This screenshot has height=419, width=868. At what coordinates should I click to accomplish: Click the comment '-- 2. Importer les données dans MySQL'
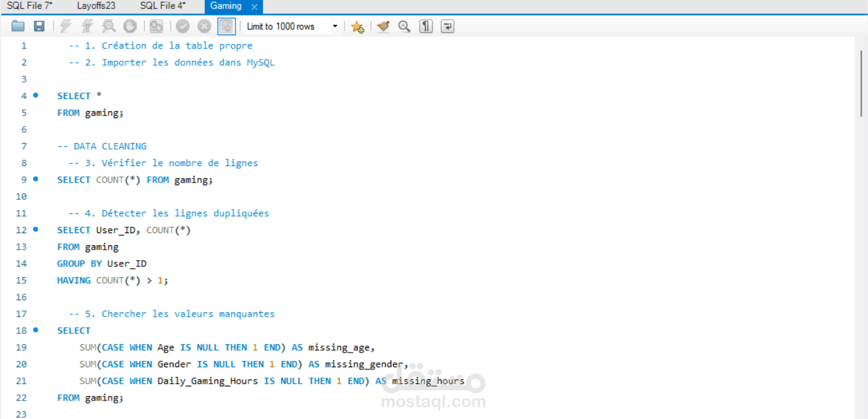click(x=172, y=63)
